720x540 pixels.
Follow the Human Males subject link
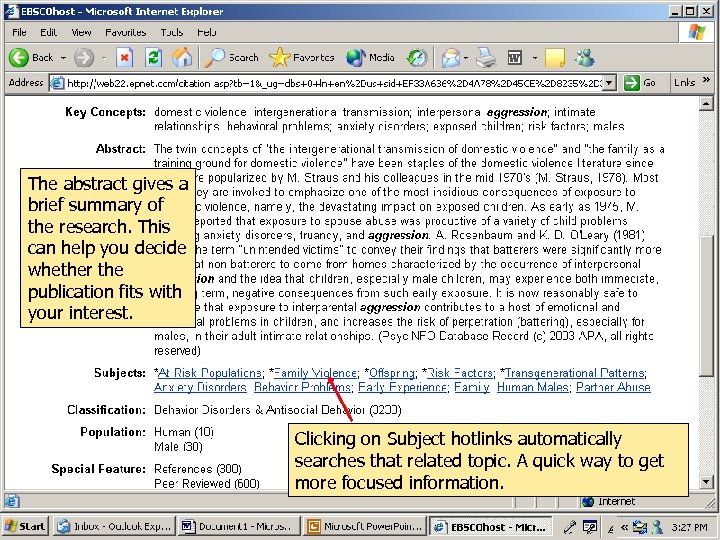pyautogui.click(x=534, y=387)
